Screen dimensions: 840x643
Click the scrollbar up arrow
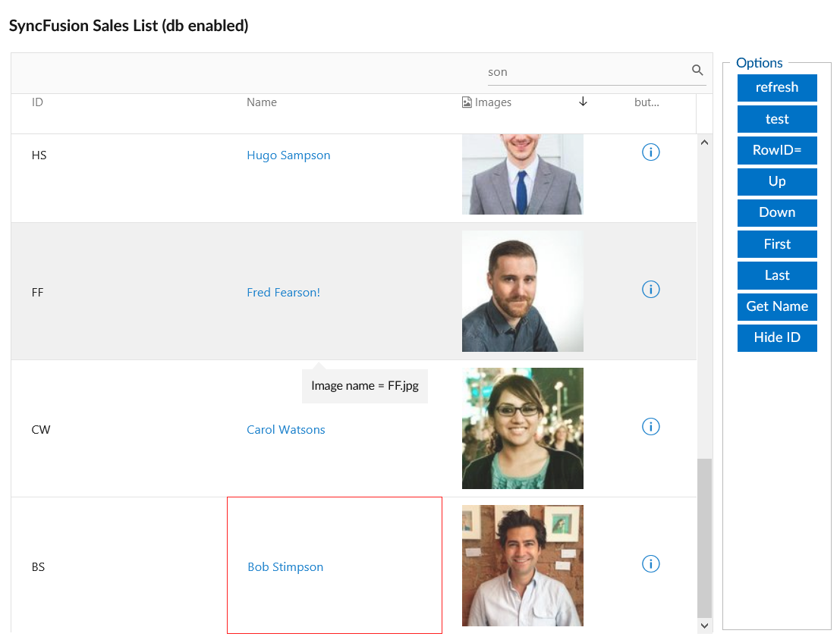pos(704,143)
